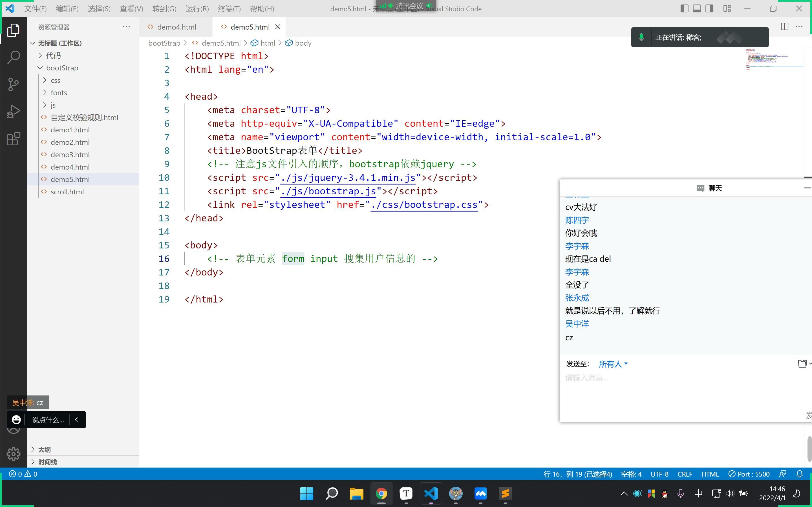Open the Search view in activity bar
This screenshot has height=507, width=812.
(x=14, y=57)
